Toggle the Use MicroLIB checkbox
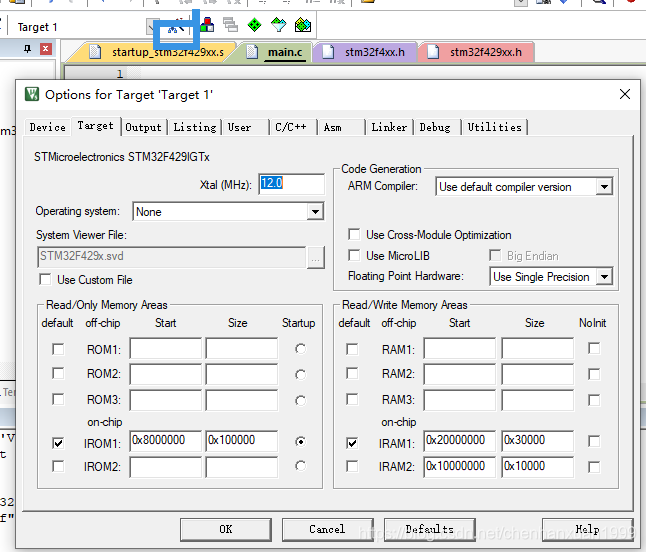The image size is (646, 552). 354,255
